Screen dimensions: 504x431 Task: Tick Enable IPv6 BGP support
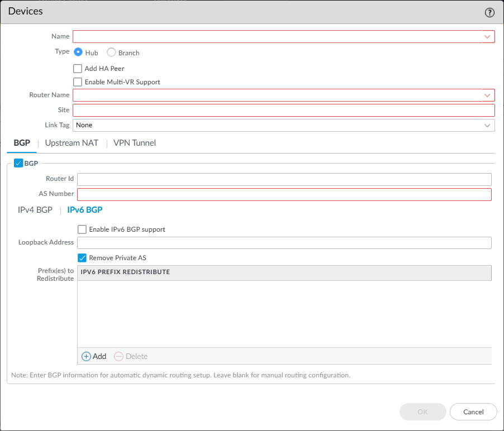click(82, 229)
